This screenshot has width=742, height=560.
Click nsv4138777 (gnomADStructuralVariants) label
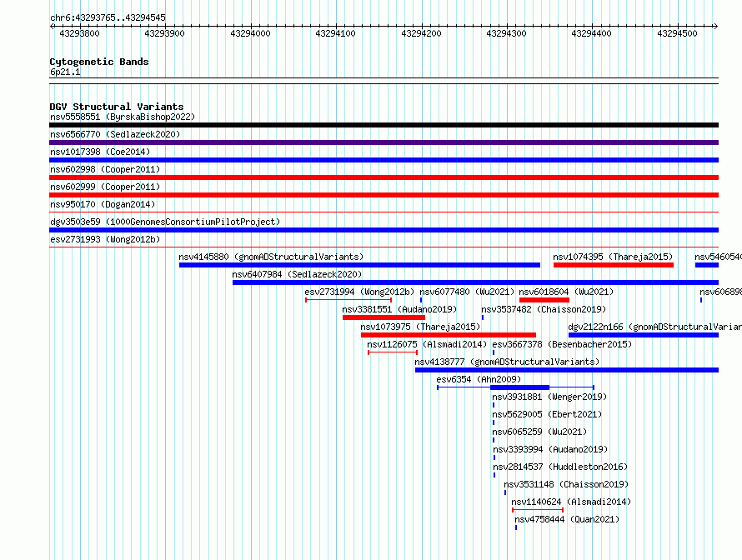(x=507, y=362)
